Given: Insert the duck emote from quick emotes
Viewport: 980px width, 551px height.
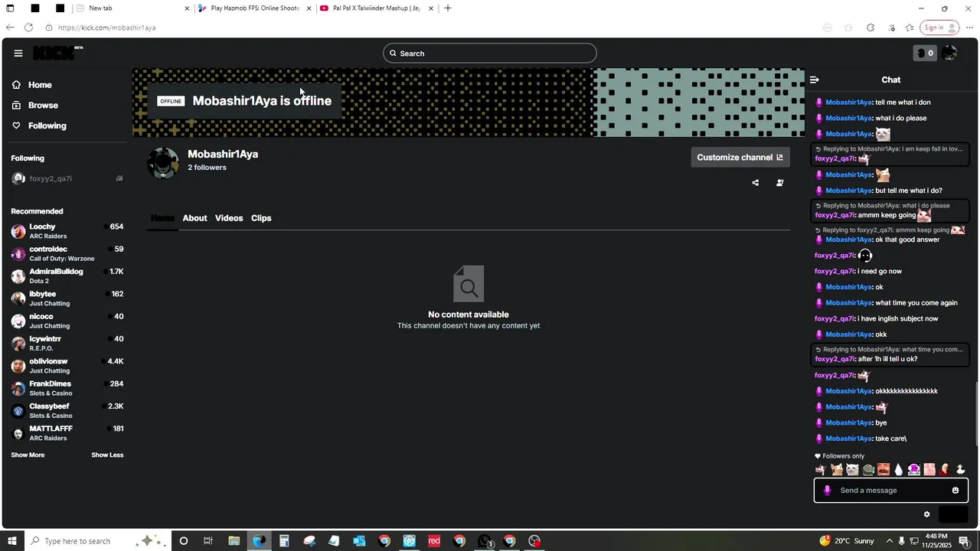Looking at the screenshot, I should coord(961,469).
